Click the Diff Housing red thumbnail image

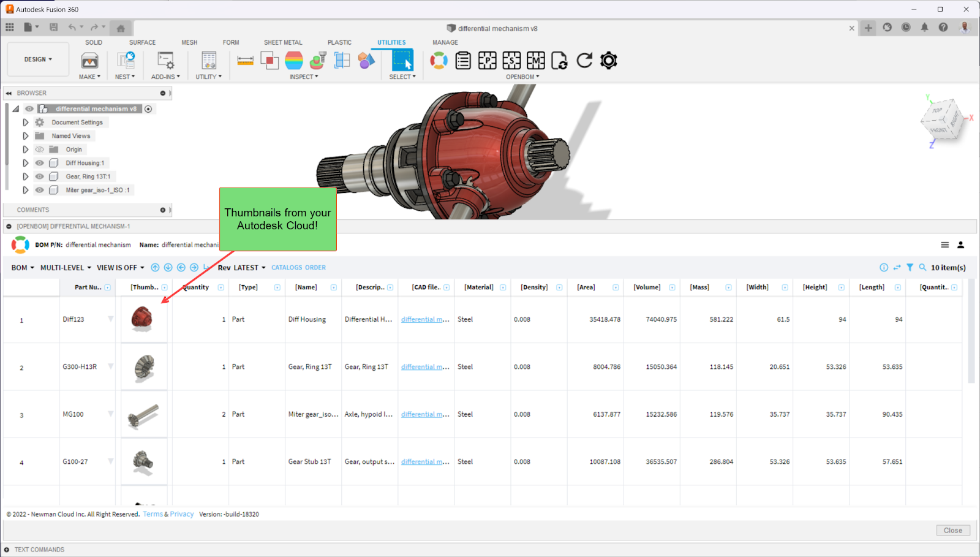143,318
